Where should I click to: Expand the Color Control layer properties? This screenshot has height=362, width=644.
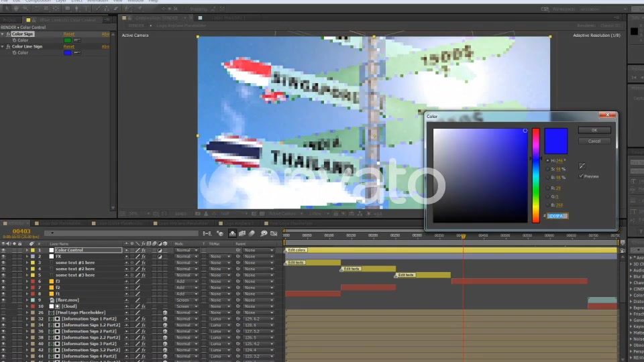(27, 250)
